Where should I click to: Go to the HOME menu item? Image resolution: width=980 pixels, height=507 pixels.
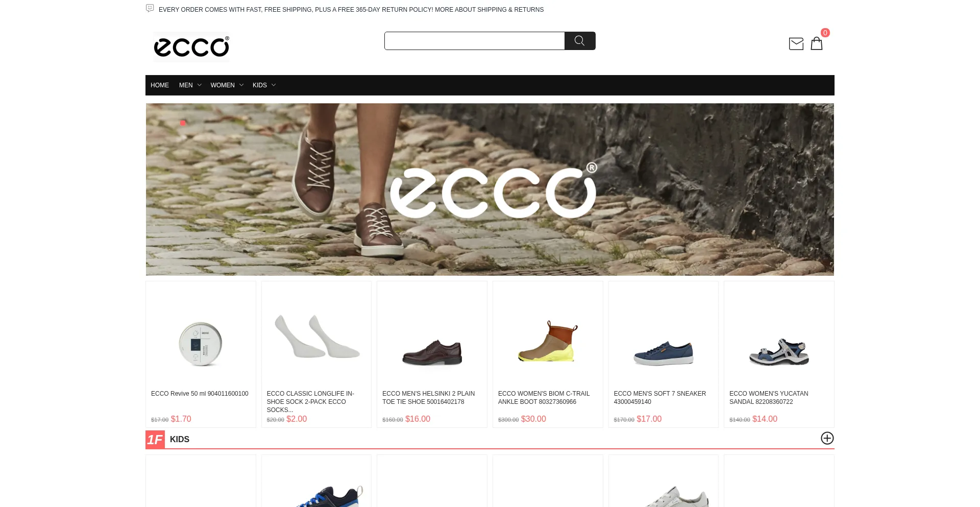pos(160,85)
